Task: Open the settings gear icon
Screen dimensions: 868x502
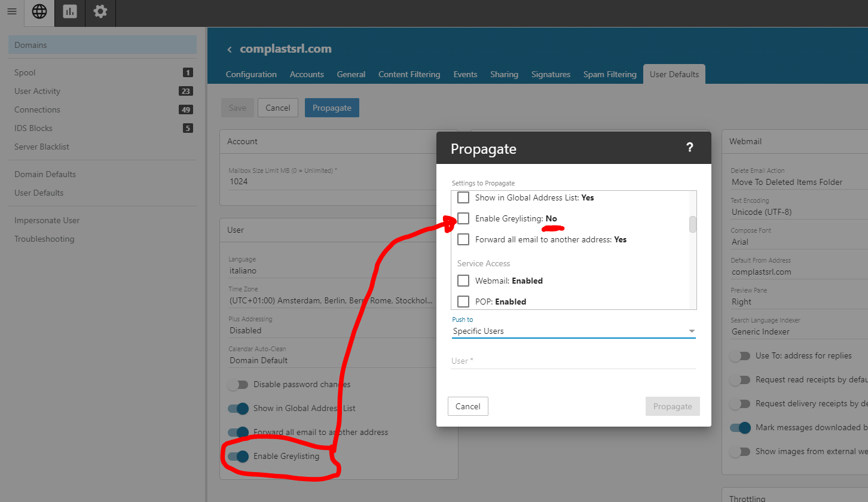Action: point(100,12)
